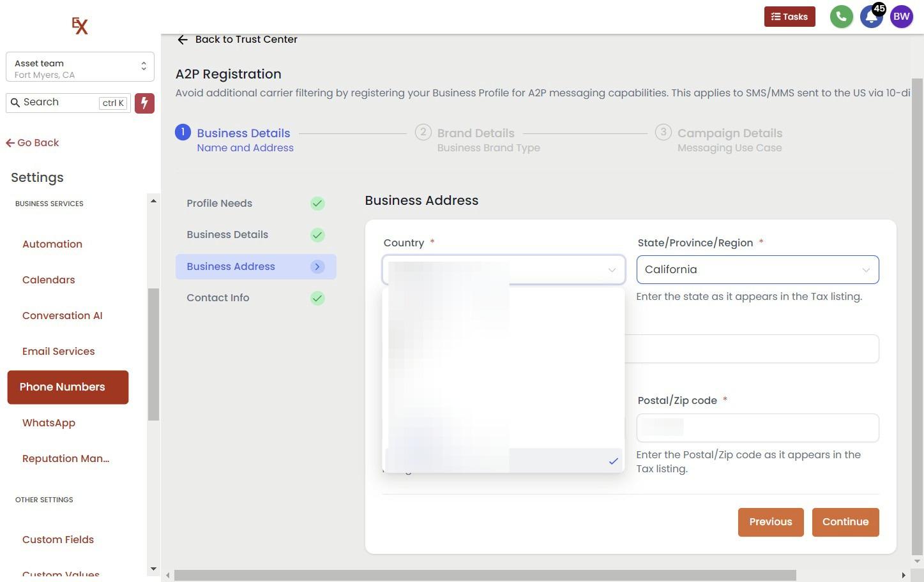Image resolution: width=924 pixels, height=582 pixels.
Task: Click the green checkmark next to Contact Info
Action: [x=317, y=298]
